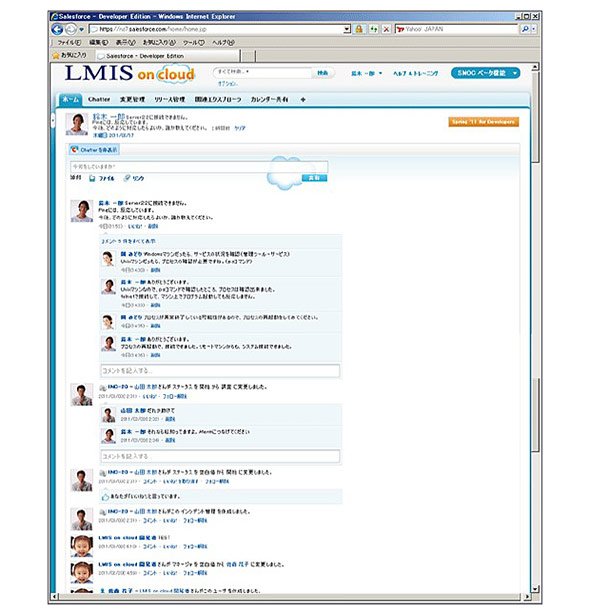Click the browser back arrow button
The image size is (590, 614).
coord(57,29)
